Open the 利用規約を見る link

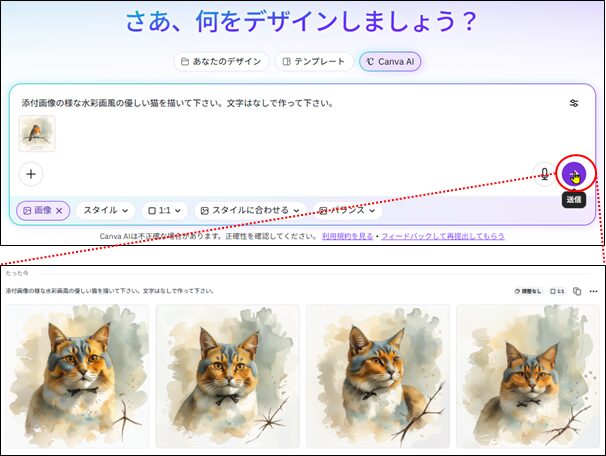point(348,236)
